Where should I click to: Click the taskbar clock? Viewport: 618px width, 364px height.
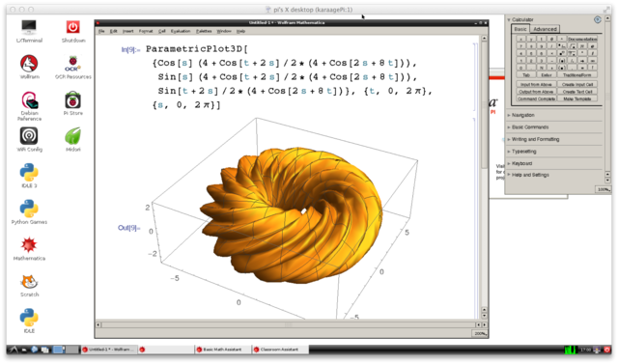(585, 350)
